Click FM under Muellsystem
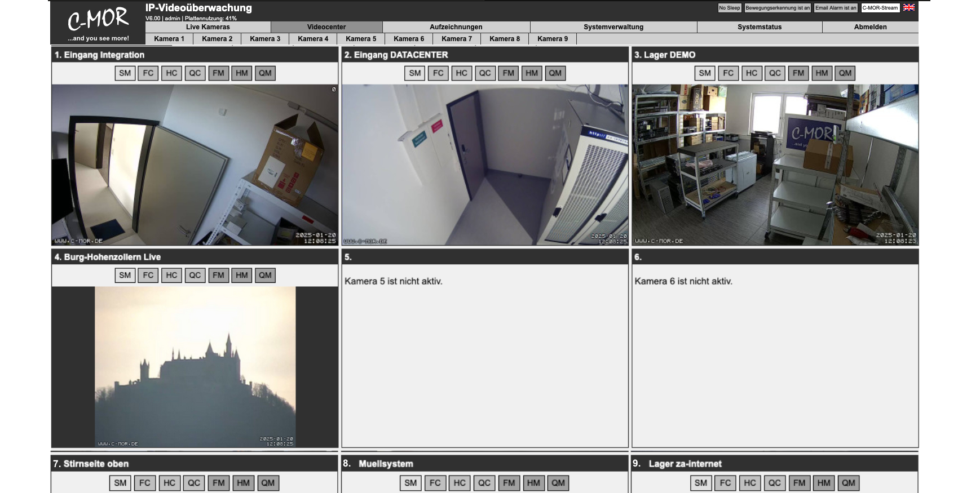Viewport: 980px width, 493px height. [x=509, y=483]
